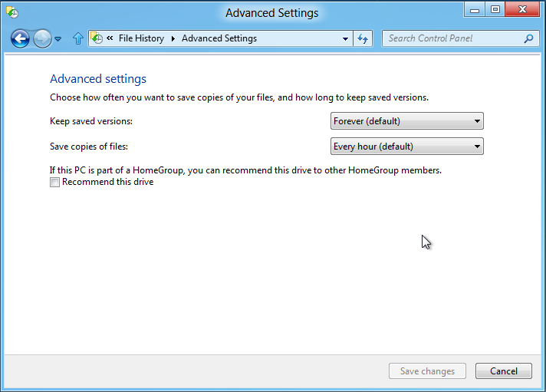
Task: Click the Refresh button next to the address bar
Action: click(363, 38)
